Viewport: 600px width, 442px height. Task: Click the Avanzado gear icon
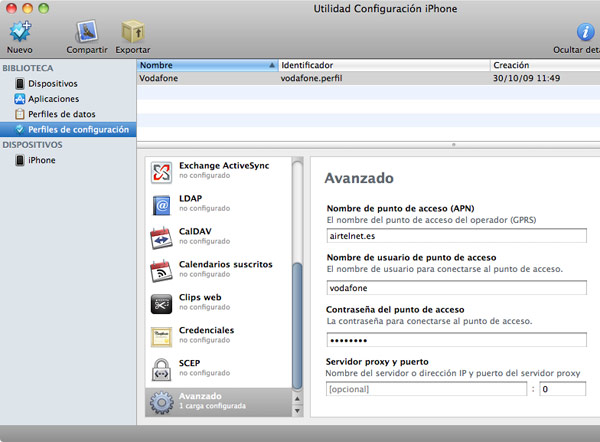pyautogui.click(x=161, y=403)
